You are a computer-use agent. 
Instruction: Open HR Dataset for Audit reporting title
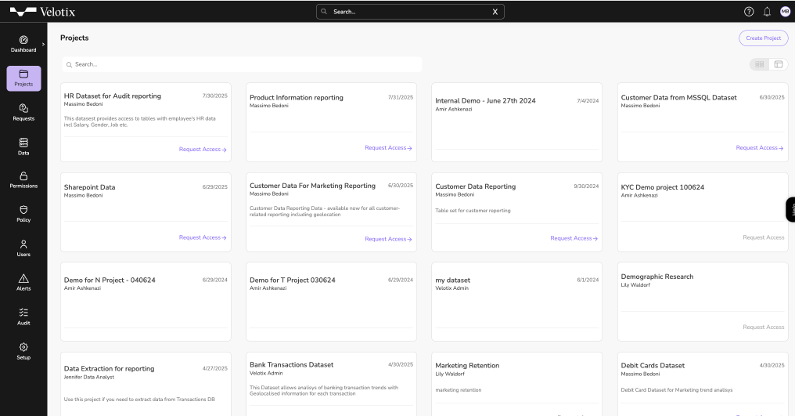click(x=112, y=96)
